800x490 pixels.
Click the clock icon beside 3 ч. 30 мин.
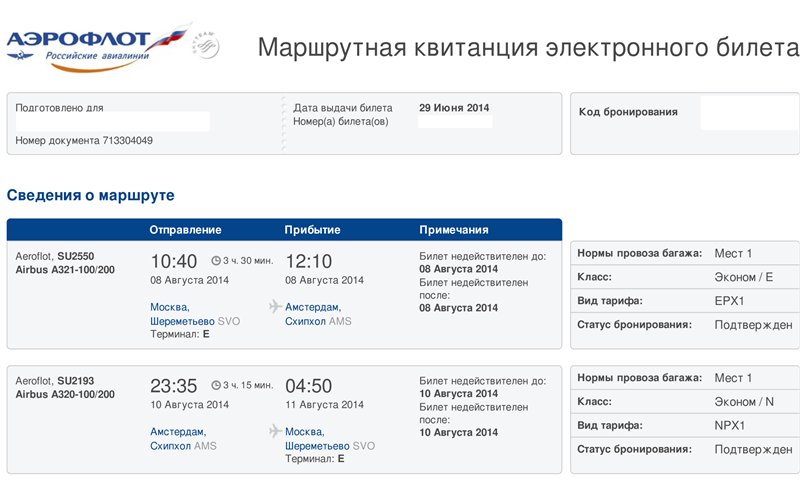tap(216, 261)
